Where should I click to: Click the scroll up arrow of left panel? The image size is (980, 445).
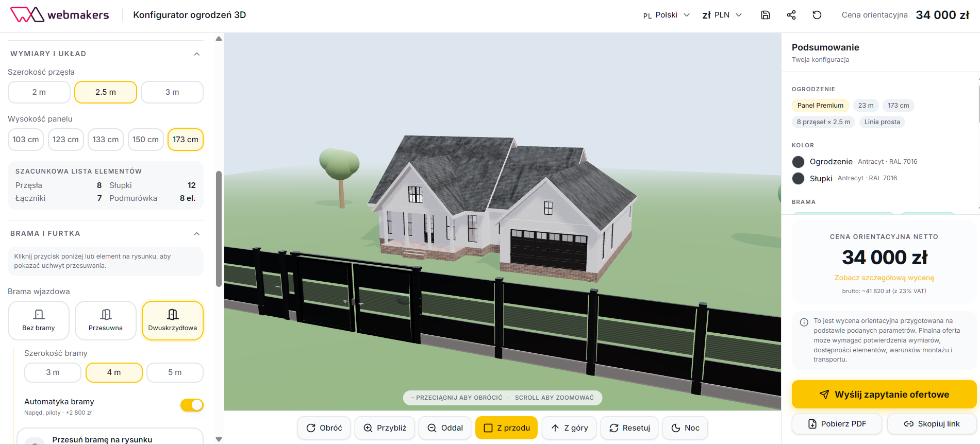point(219,39)
